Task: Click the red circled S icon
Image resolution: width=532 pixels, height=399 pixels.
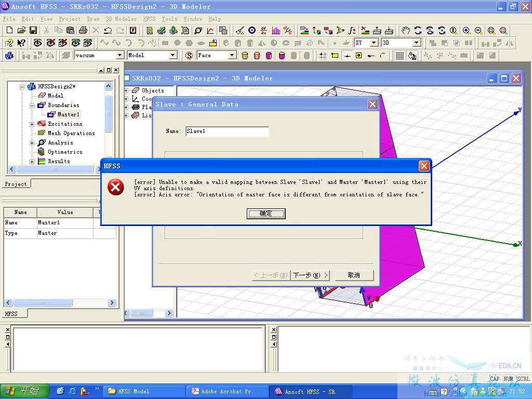Action: (x=189, y=55)
